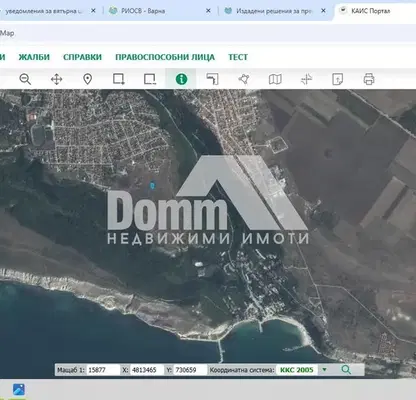
Task: Open the СПРАВКИ menu
Action: 82,57
